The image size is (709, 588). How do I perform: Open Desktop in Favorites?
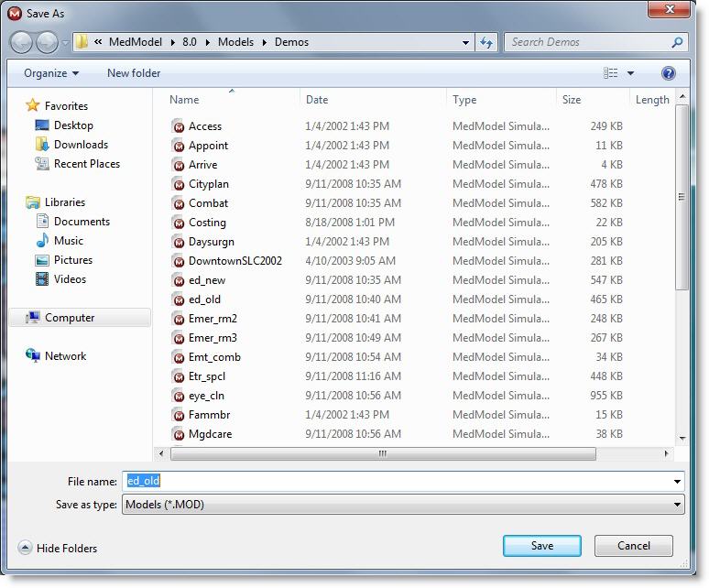coord(64,125)
